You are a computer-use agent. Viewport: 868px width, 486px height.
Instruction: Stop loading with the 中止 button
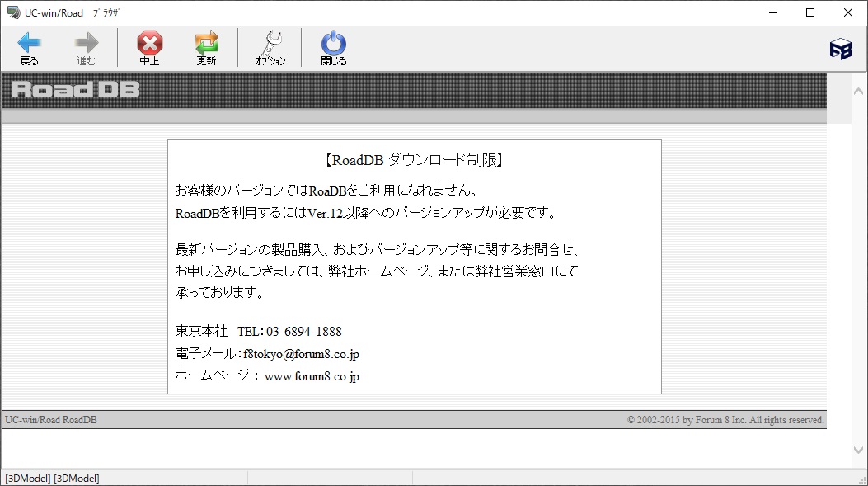[x=149, y=48]
